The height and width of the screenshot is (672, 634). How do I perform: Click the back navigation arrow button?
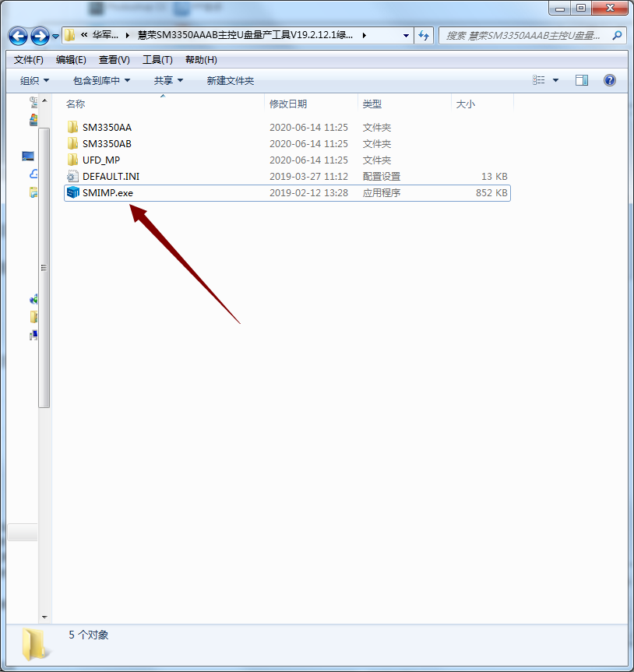19,36
